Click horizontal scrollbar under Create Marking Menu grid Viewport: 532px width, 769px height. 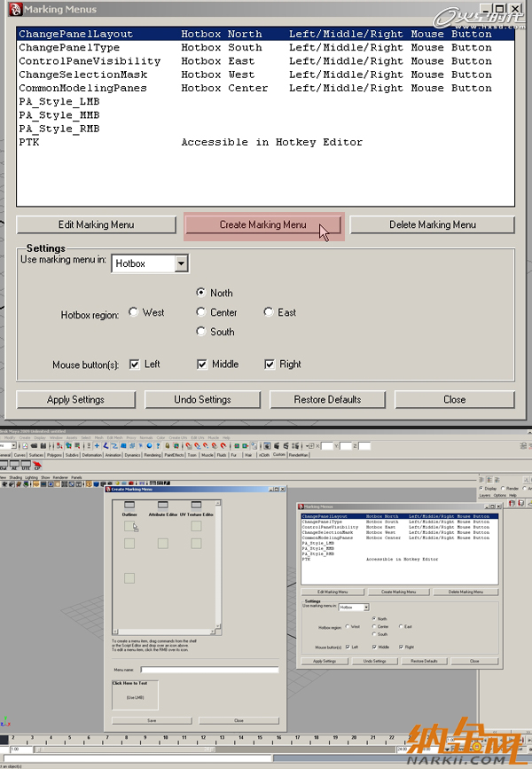(164, 632)
